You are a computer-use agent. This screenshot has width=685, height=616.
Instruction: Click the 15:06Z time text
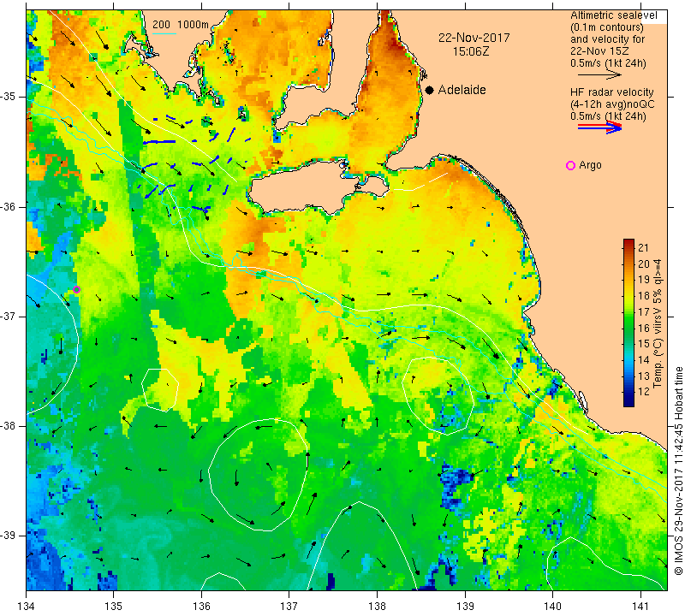[x=470, y=52]
